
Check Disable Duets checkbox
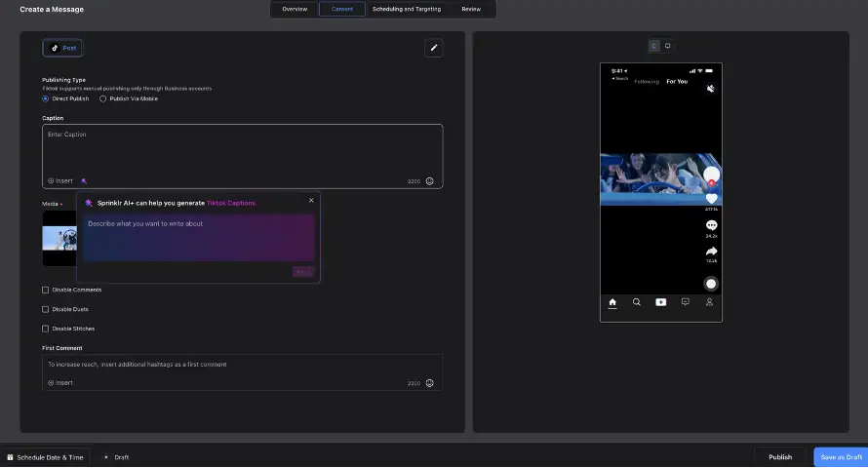46,309
